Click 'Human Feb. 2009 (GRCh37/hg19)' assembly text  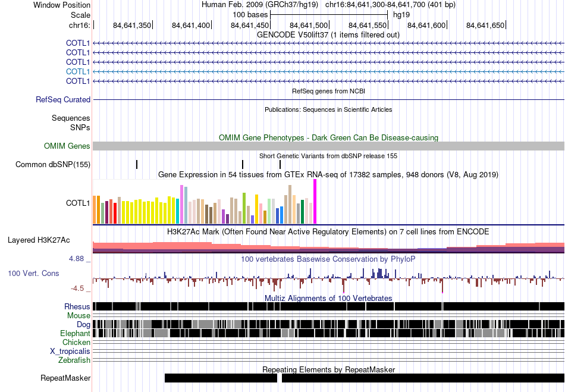click(260, 5)
